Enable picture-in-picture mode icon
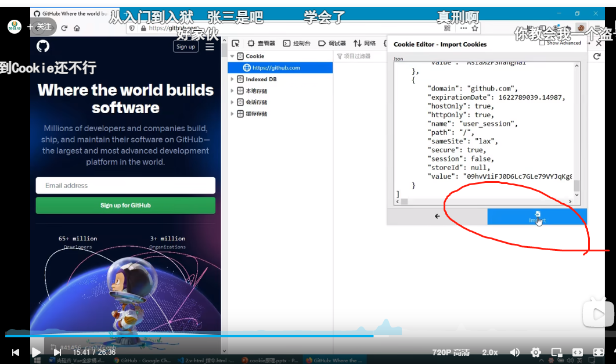616x364 pixels. pyautogui.click(x=557, y=352)
